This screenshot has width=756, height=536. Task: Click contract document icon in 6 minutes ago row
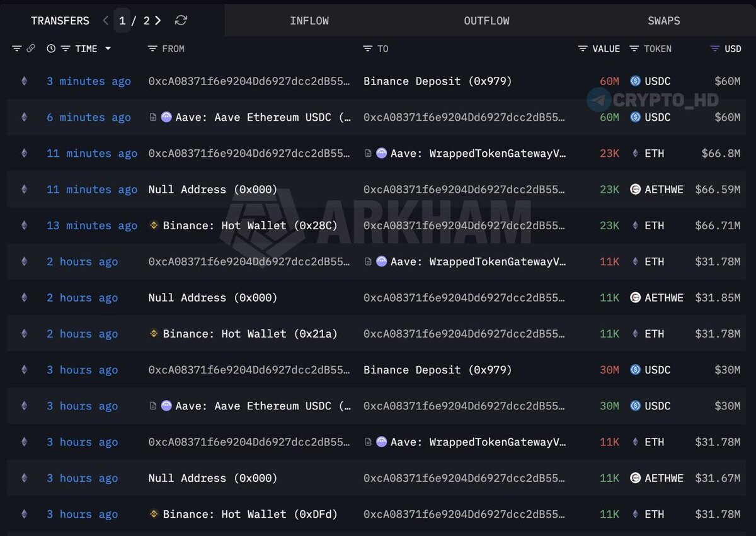[152, 117]
